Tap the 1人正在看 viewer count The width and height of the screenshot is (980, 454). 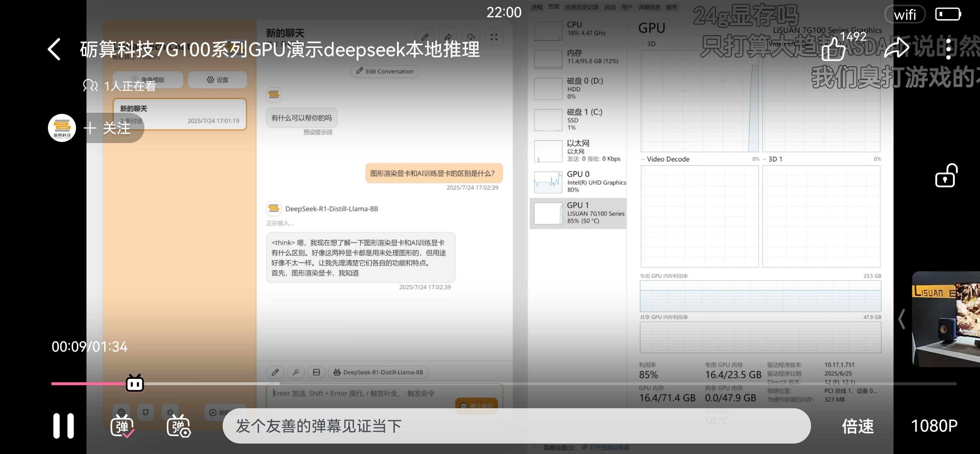click(x=119, y=86)
